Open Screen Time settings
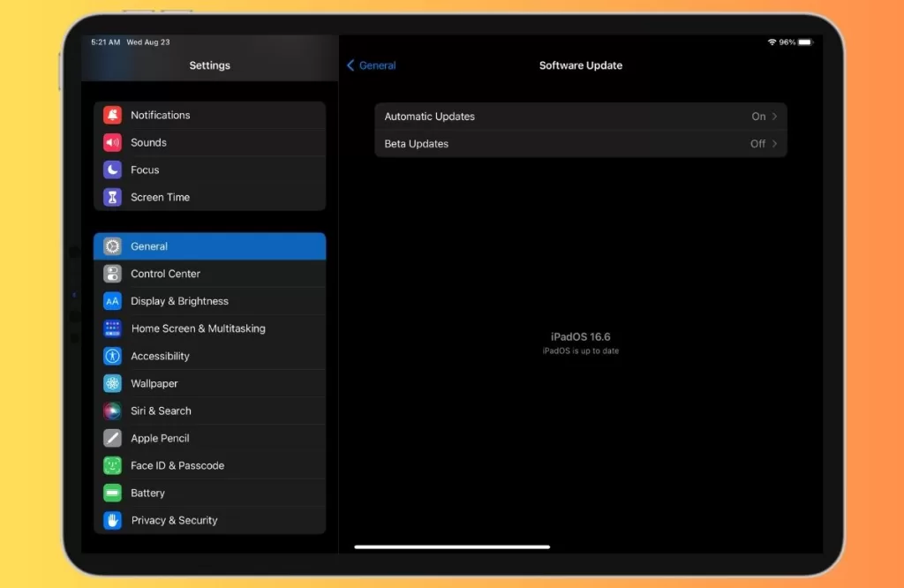This screenshot has width=904, height=588. coord(210,197)
